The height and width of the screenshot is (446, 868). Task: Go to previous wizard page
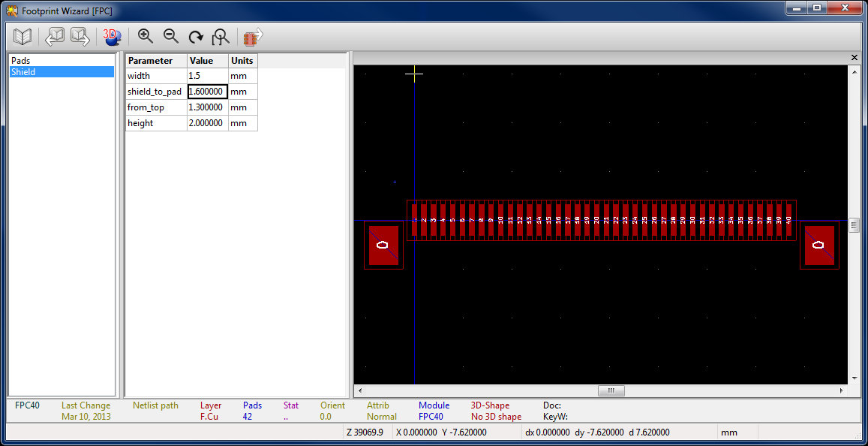(55, 36)
